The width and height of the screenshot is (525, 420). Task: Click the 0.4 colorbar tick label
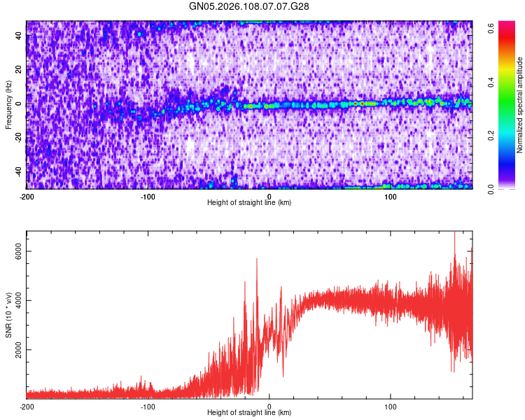(491, 82)
